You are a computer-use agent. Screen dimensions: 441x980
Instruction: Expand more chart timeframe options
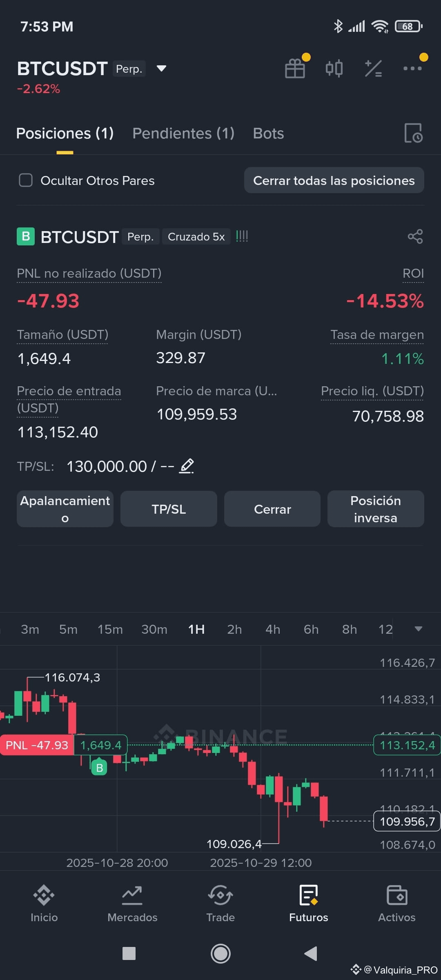point(418,629)
